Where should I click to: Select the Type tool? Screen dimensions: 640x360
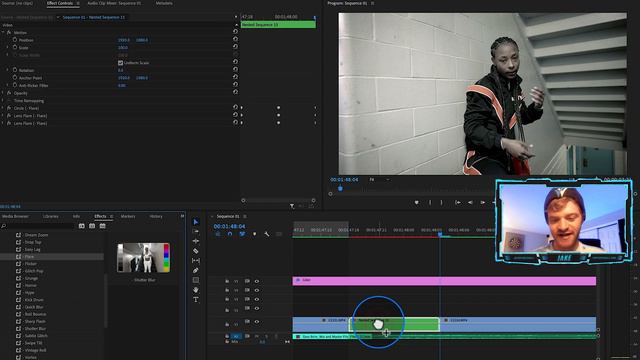point(196,300)
